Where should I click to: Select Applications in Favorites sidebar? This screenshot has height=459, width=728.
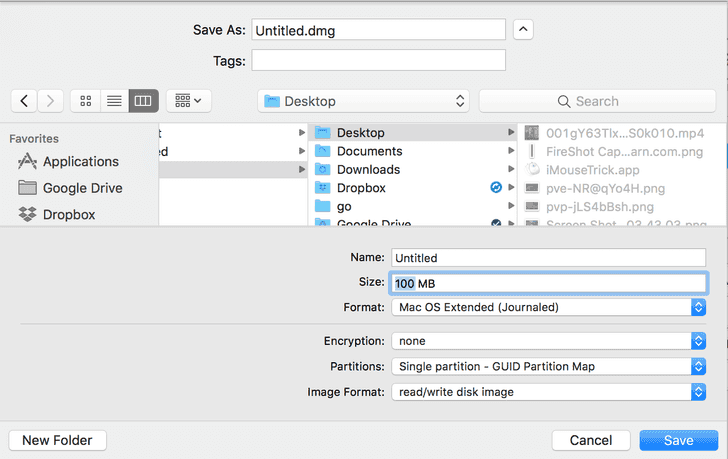click(x=80, y=161)
